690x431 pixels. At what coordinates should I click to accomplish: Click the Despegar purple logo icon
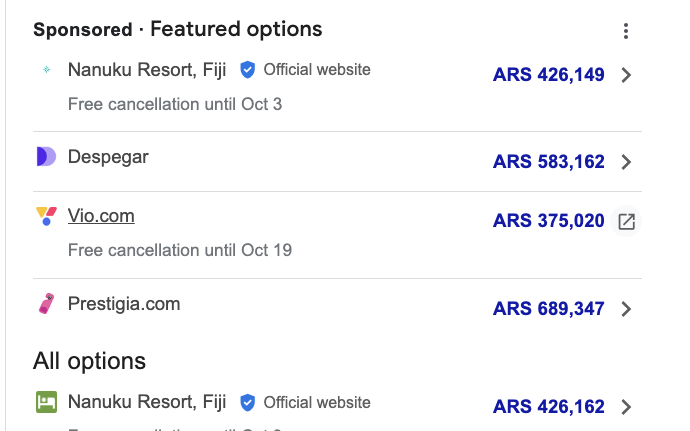46,157
